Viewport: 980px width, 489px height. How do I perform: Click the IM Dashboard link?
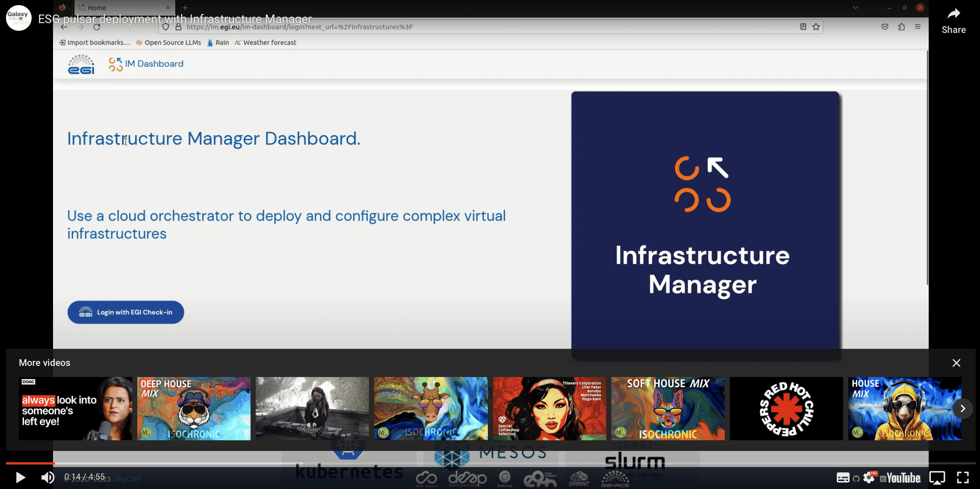tap(146, 64)
